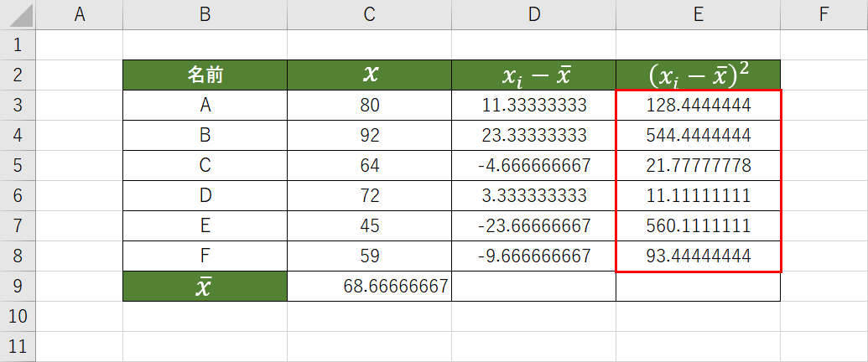Viewport: 868px width, 362px height.
Task: Select cell containing value 92
Action: (x=369, y=136)
